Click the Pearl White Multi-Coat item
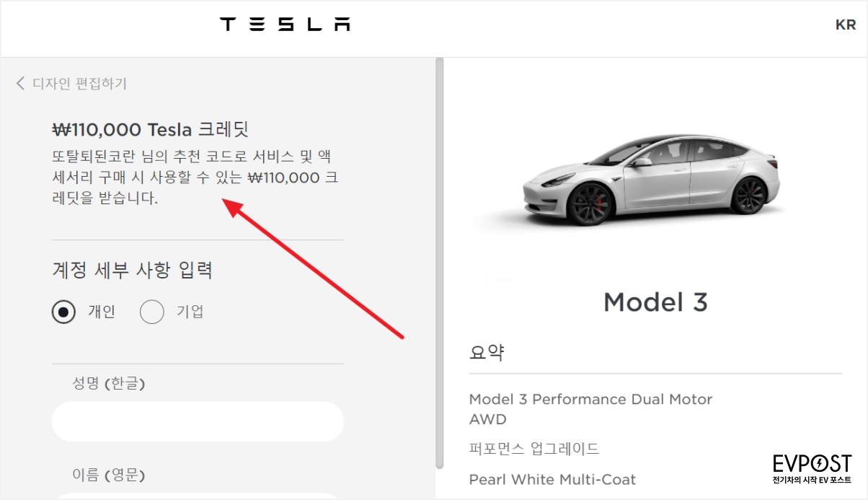 click(552, 479)
